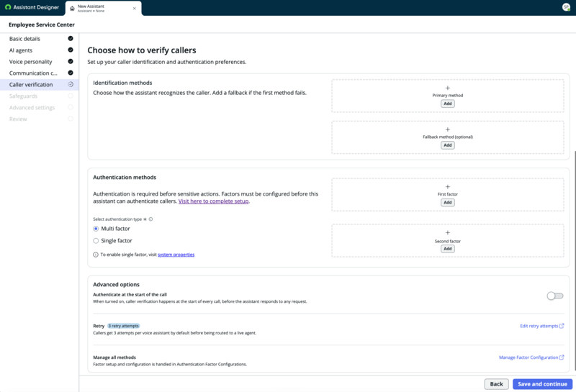Click Choose how to verify callers heading
The height and width of the screenshot is (392, 576).
(x=142, y=50)
